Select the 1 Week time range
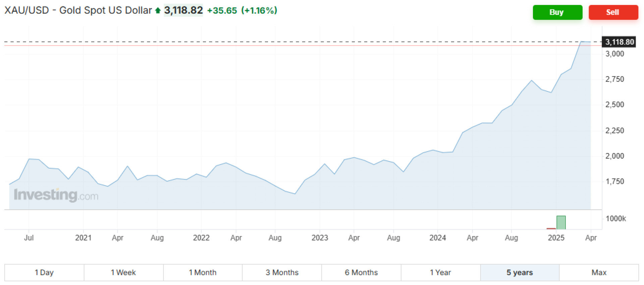644x285 pixels. tap(123, 273)
